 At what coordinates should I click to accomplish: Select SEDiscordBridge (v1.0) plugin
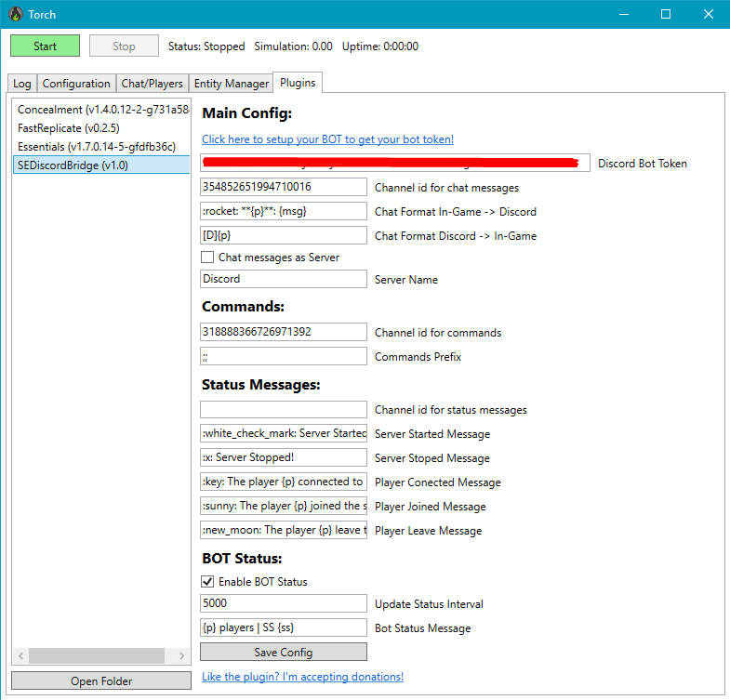101,165
